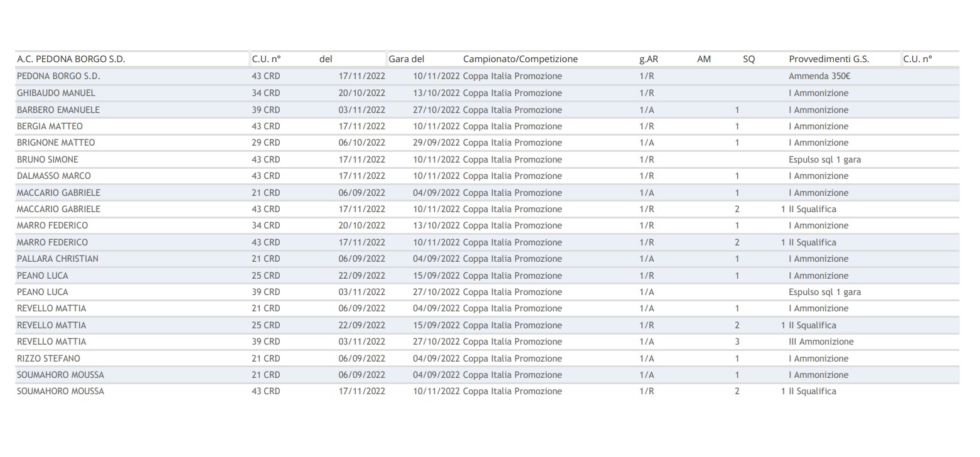Select the name PALLARA CHRISTIAN
This screenshot has height=457, width=980.
click(58, 259)
